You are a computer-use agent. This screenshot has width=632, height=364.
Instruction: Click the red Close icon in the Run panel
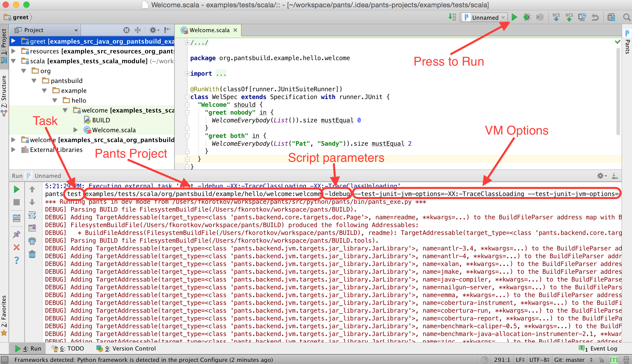pos(17,247)
